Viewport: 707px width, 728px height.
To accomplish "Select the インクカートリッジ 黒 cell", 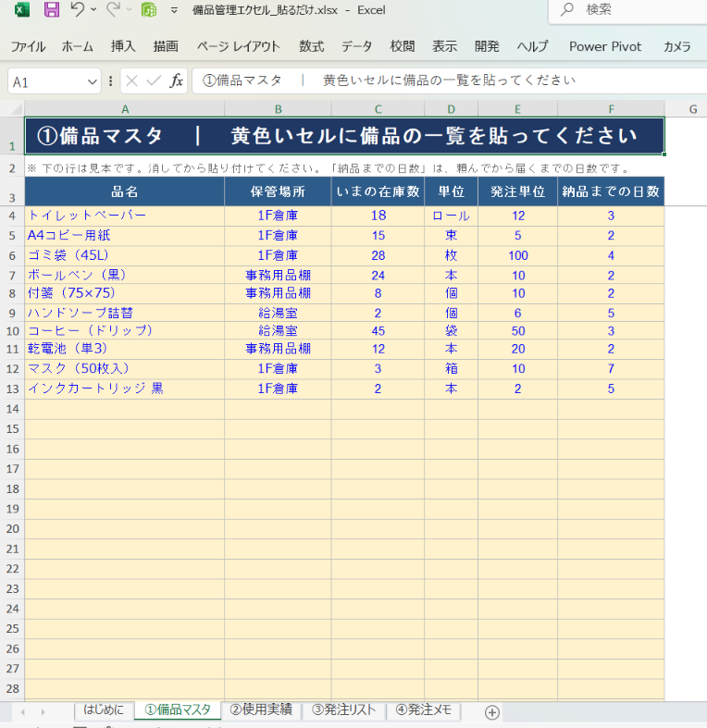I will (125, 389).
